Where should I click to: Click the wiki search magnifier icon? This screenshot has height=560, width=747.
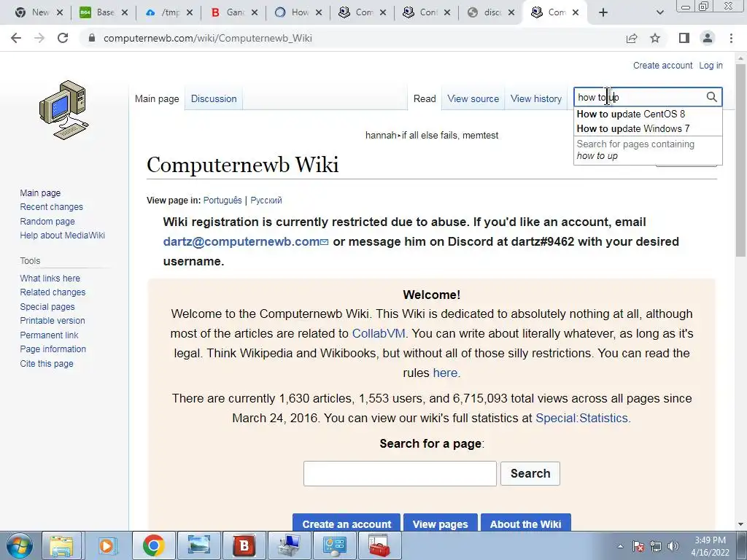point(712,97)
